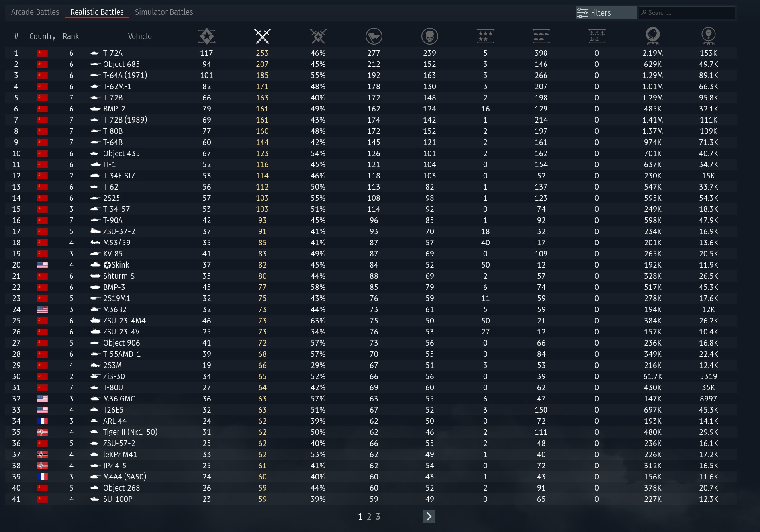Sort by the research points lightbulb column icon
Viewport: 760px width, 532px height.
[x=708, y=36]
